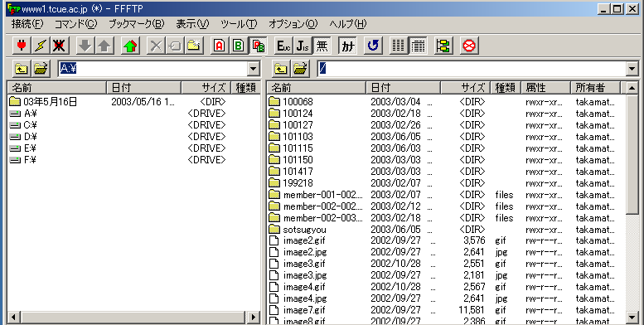
Task: Switch to details view mode
Action: [x=418, y=46]
